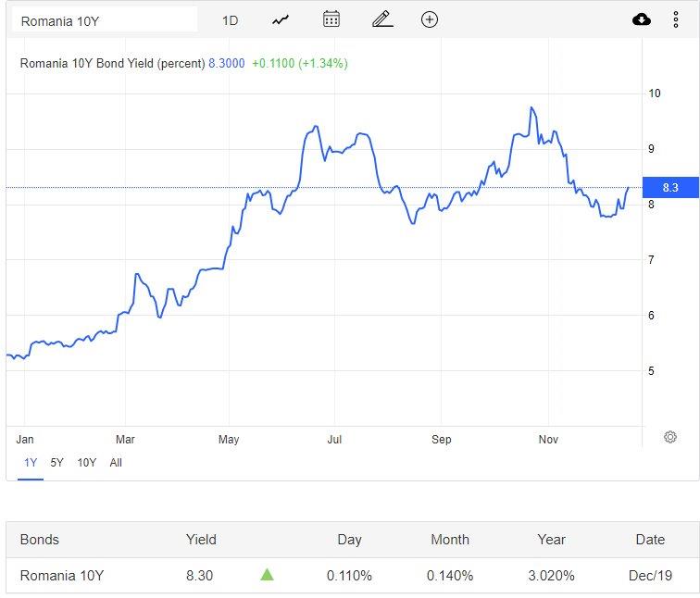Click the Jan label on the time axis
The width and height of the screenshot is (700, 598).
(x=25, y=439)
